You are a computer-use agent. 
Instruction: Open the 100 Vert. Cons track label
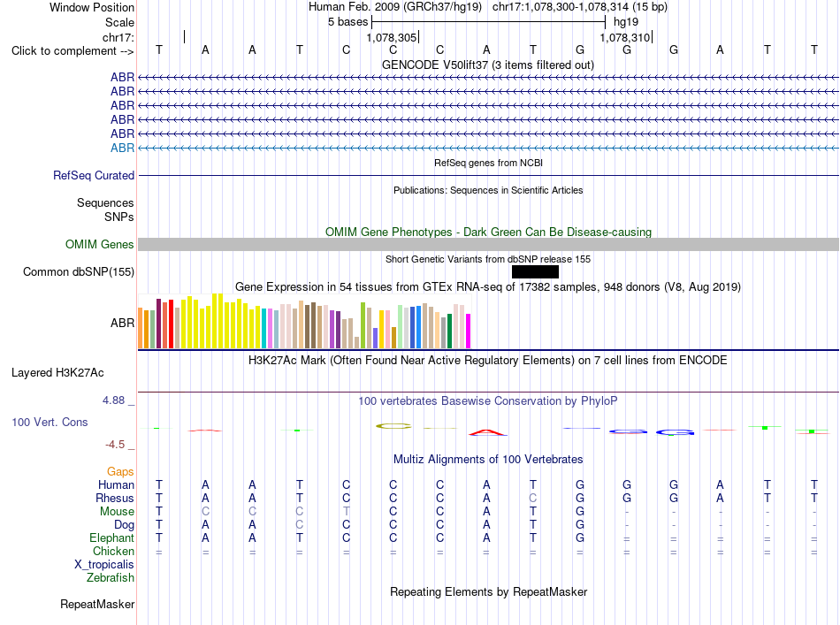50,422
